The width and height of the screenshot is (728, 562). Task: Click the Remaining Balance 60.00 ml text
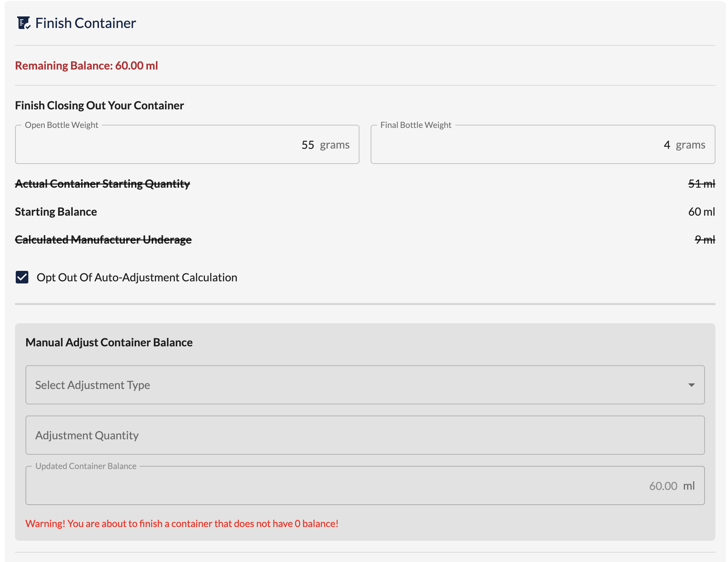(x=86, y=65)
